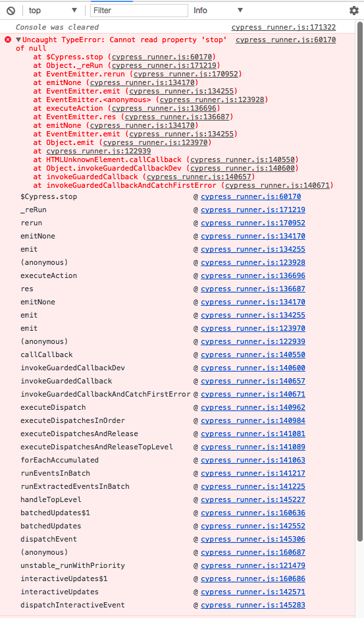364x618 pixels.
Task: Click the 'dispatchEvent' function name
Action: (49, 539)
